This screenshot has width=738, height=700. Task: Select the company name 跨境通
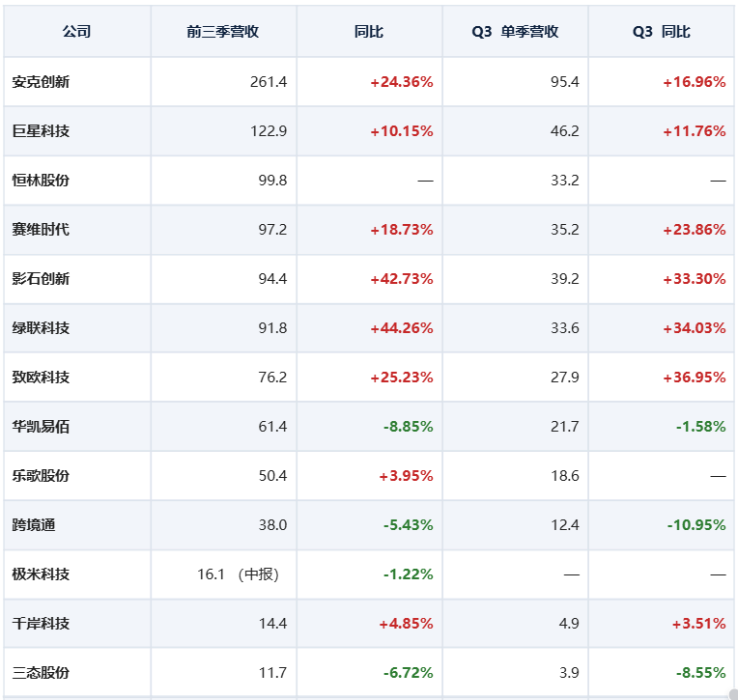(x=34, y=525)
